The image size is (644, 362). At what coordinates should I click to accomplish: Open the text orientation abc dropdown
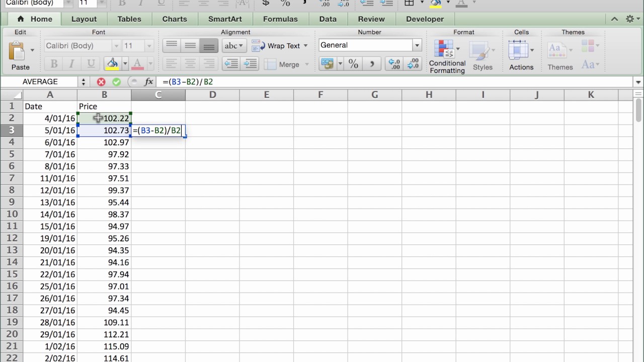pos(234,46)
